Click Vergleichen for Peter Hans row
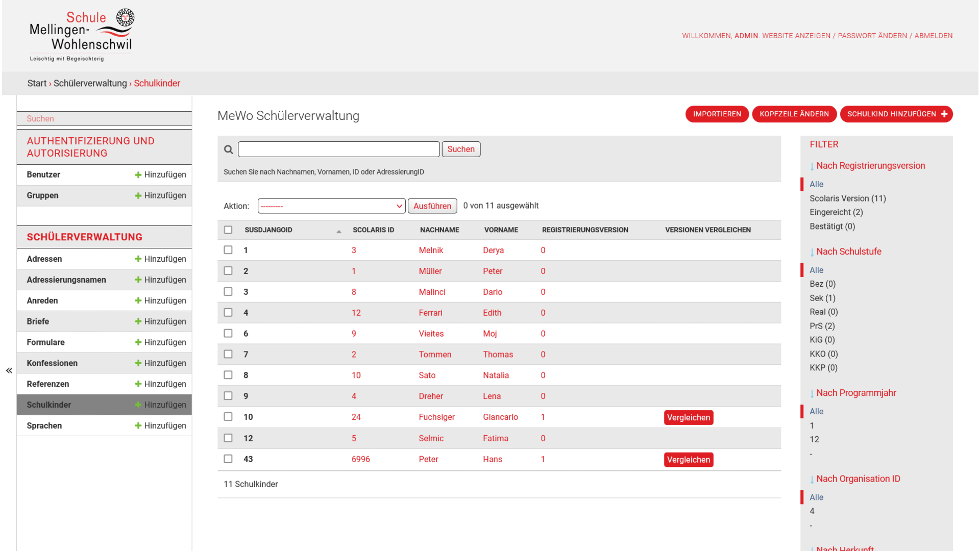980x551 pixels. pyautogui.click(x=689, y=460)
